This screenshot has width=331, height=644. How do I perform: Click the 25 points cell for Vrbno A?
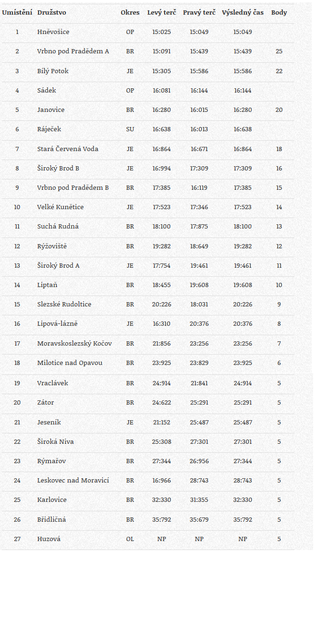pos(279,51)
